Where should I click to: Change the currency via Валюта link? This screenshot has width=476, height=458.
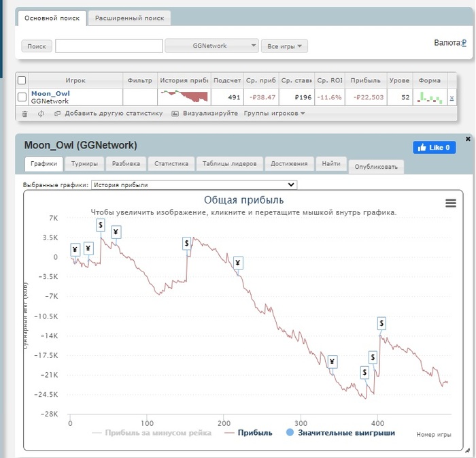(464, 43)
